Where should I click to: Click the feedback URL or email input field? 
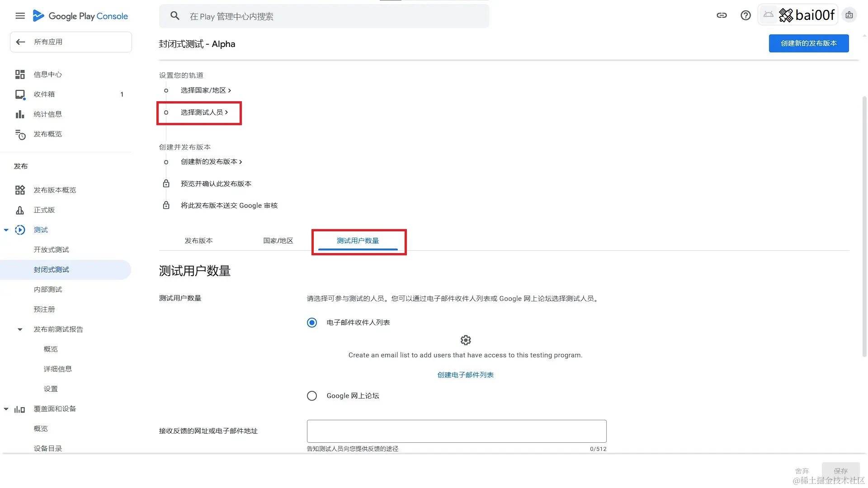(456, 431)
